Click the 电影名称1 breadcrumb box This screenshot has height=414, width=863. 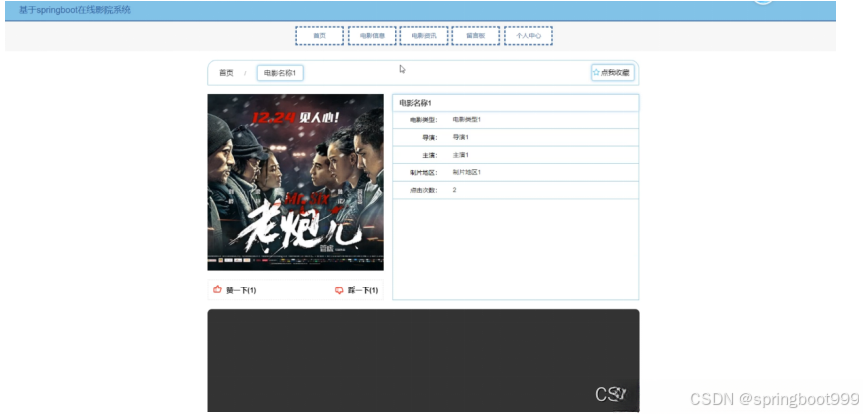pyautogui.click(x=280, y=73)
